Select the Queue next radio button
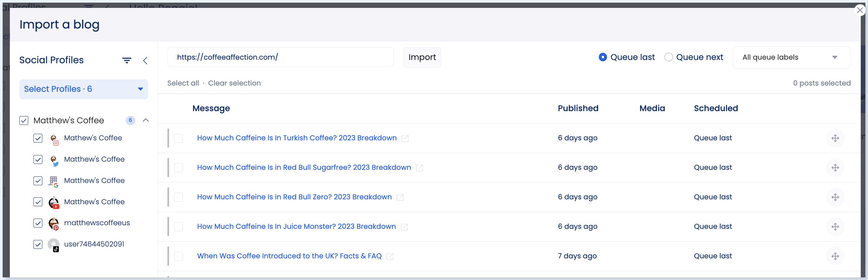This screenshot has height=280, width=868. [x=668, y=57]
